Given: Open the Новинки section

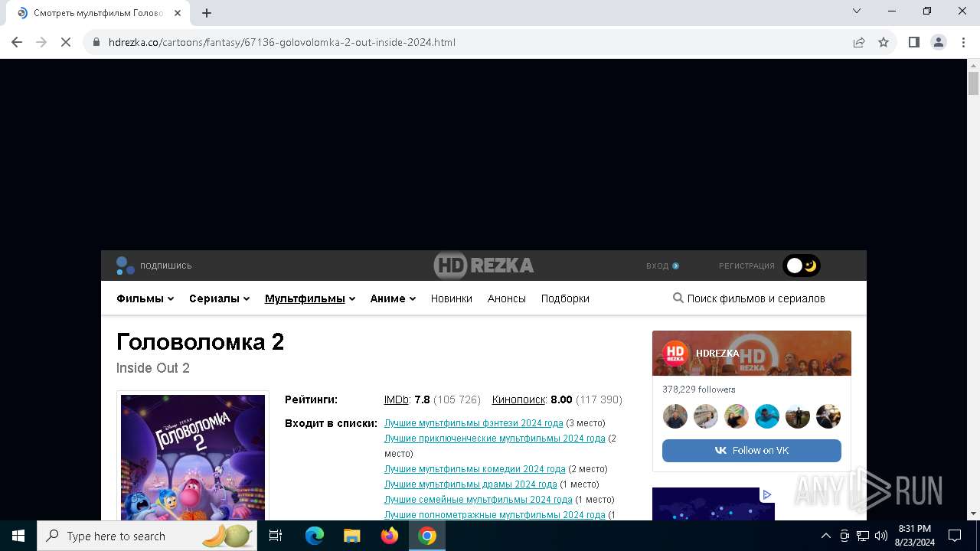Looking at the screenshot, I should point(451,298).
